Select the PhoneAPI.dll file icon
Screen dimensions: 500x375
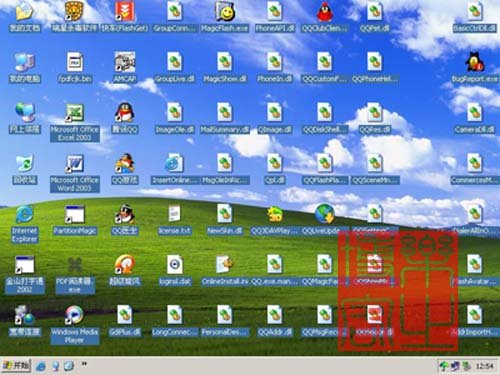(x=275, y=11)
